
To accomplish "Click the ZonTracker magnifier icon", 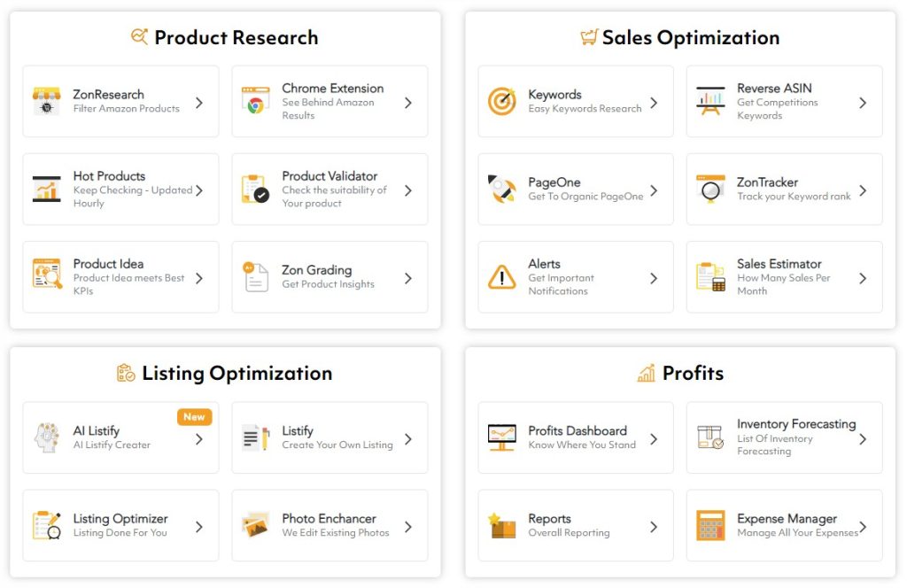I will [x=710, y=189].
